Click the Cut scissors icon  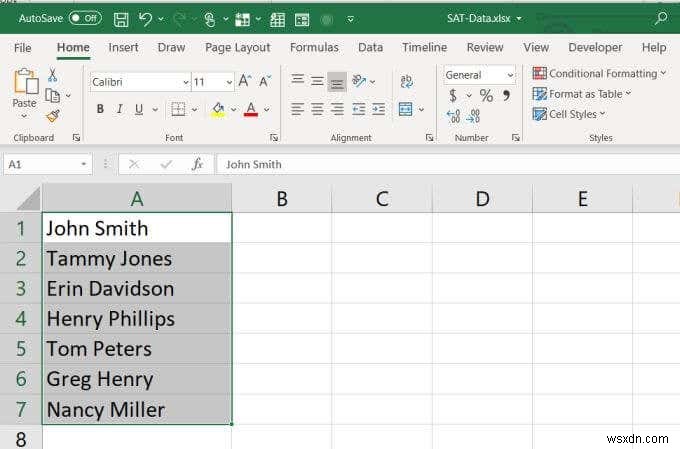(x=52, y=75)
